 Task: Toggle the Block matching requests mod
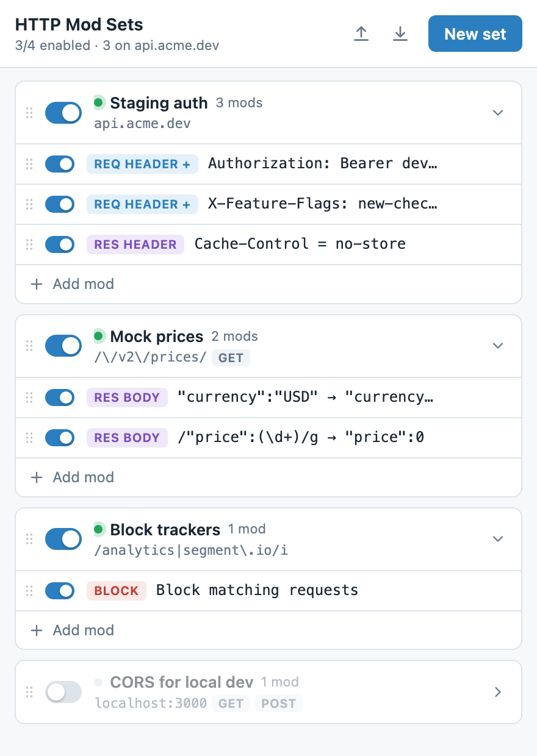click(60, 590)
